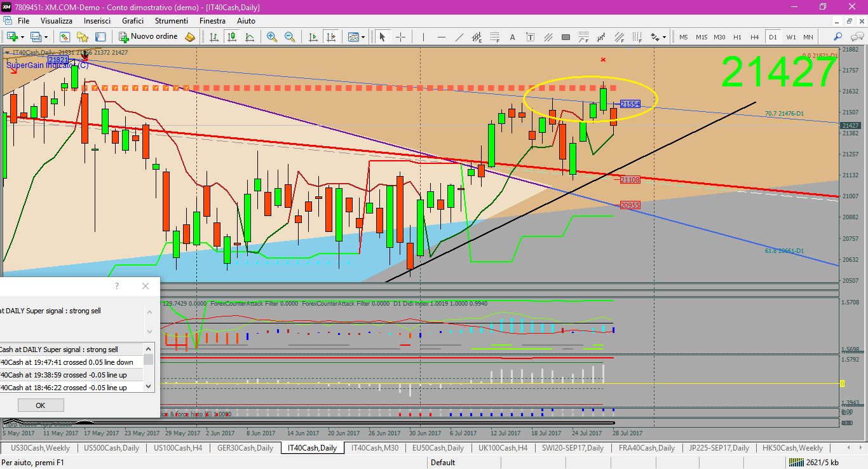Click the arrows objects icon
Viewport: 868px width, 469px height.
655,37
